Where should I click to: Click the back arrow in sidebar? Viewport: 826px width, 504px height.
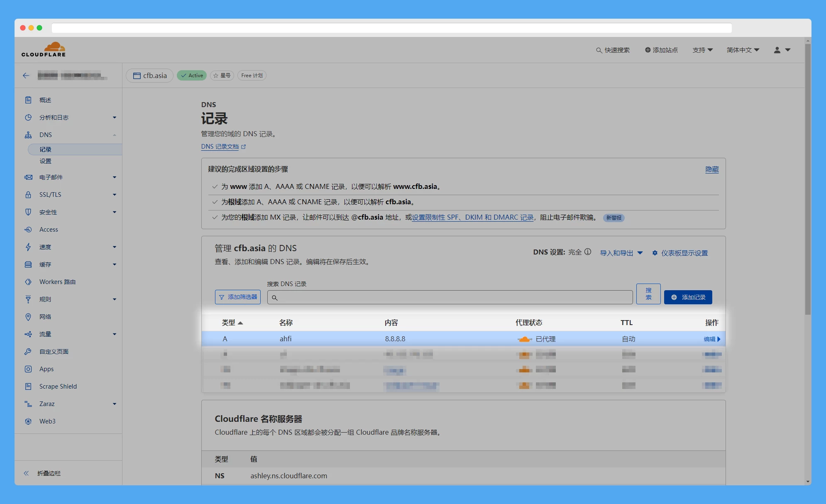tap(26, 76)
